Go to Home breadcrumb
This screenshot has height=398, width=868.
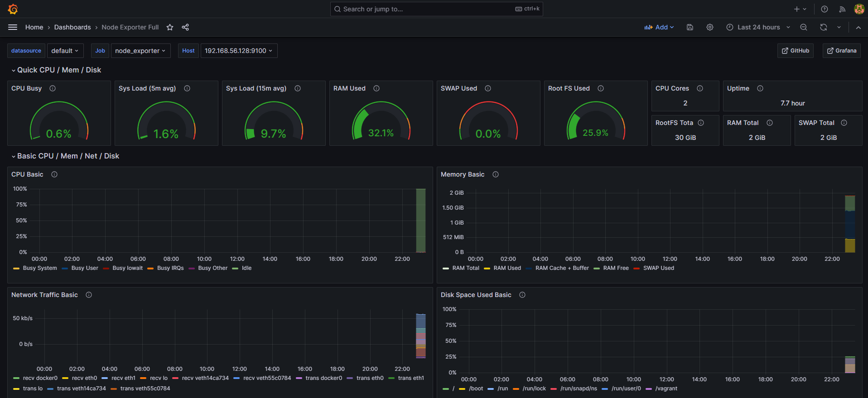[x=34, y=27]
